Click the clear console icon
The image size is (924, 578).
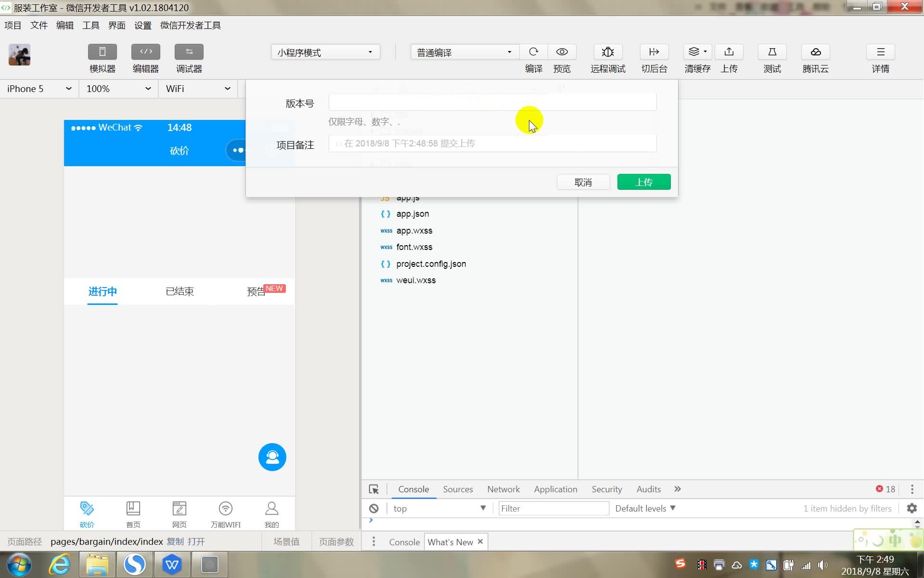point(374,508)
